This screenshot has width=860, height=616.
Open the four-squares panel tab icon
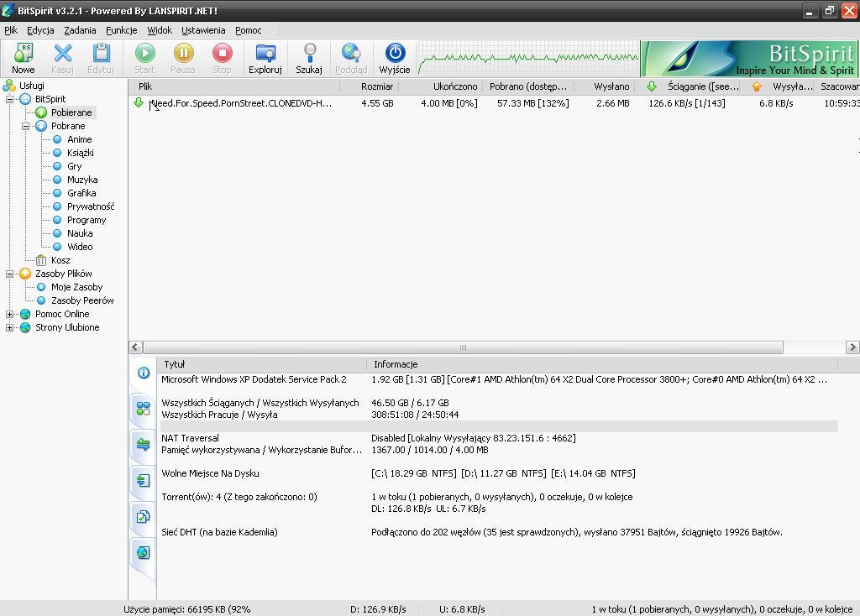click(x=143, y=409)
